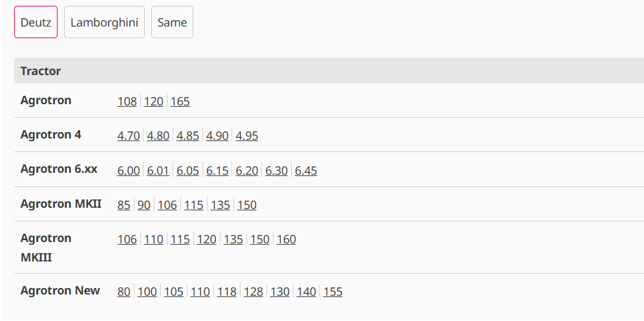This screenshot has width=644, height=321.
Task: Select Agrotron MKII model 85
Action: tap(124, 205)
